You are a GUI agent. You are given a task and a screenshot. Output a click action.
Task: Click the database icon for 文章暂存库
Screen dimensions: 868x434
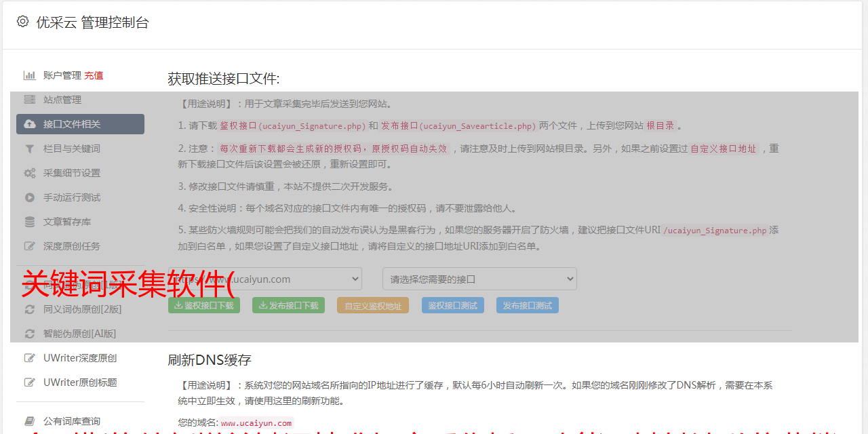pos(30,222)
